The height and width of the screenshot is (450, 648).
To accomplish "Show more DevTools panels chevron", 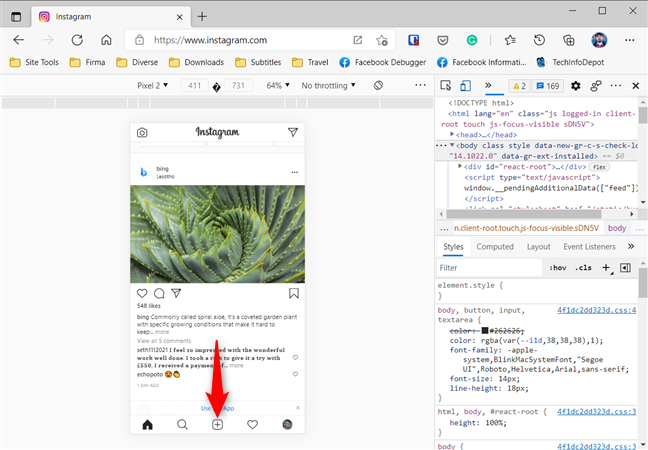I will 488,85.
